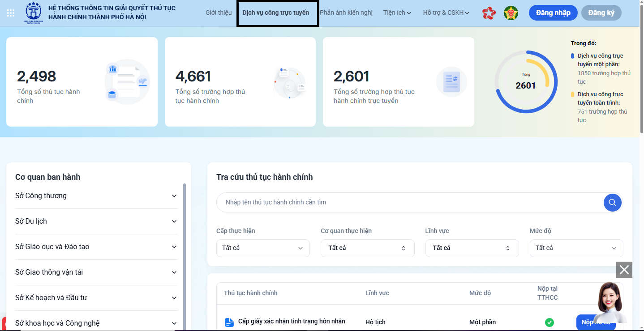The image size is (644, 331).
Task: Click the blue magnifier search icon
Action: 612,203
